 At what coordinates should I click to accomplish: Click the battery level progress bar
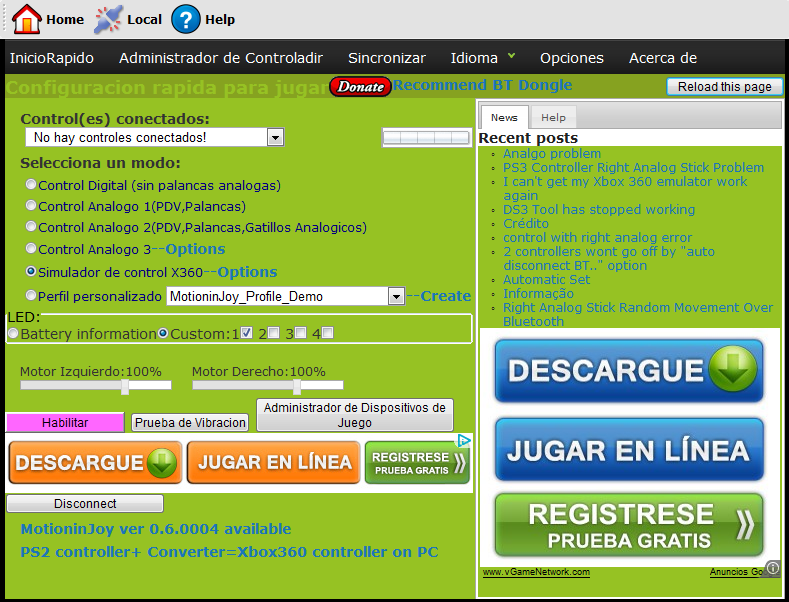(426, 138)
